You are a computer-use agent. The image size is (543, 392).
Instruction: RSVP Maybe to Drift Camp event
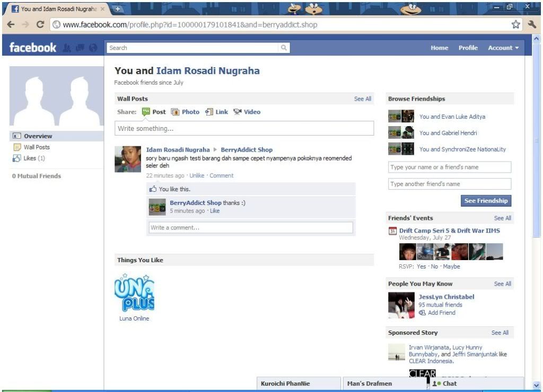(452, 266)
